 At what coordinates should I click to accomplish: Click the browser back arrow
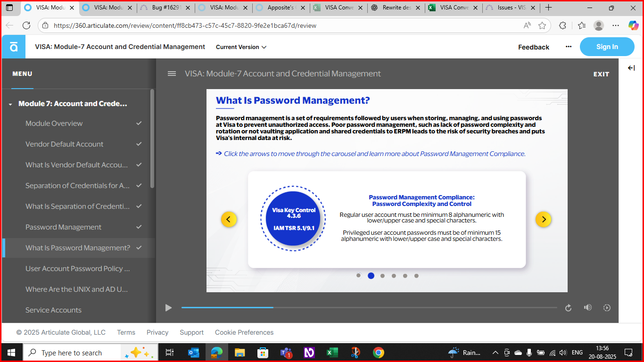[9, 25]
